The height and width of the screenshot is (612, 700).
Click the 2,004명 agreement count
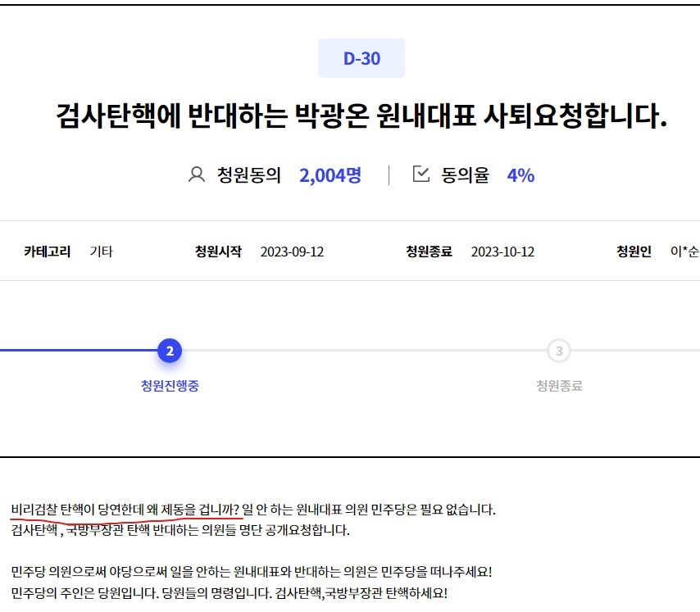click(330, 175)
